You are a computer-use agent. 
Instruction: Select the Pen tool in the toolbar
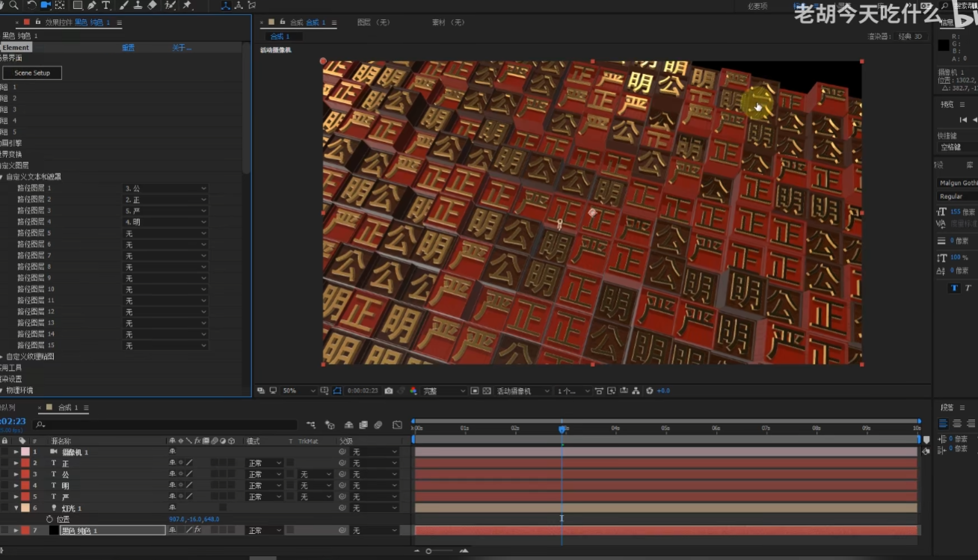point(92,5)
